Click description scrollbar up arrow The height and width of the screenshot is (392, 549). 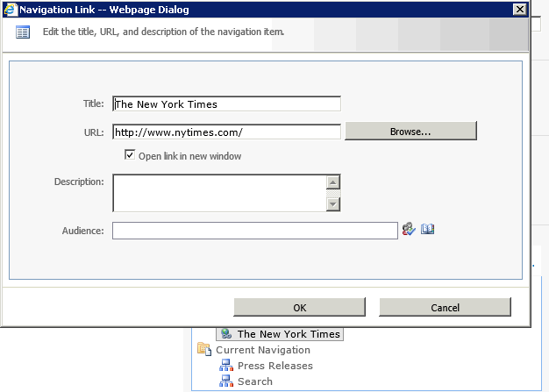pyautogui.click(x=333, y=182)
